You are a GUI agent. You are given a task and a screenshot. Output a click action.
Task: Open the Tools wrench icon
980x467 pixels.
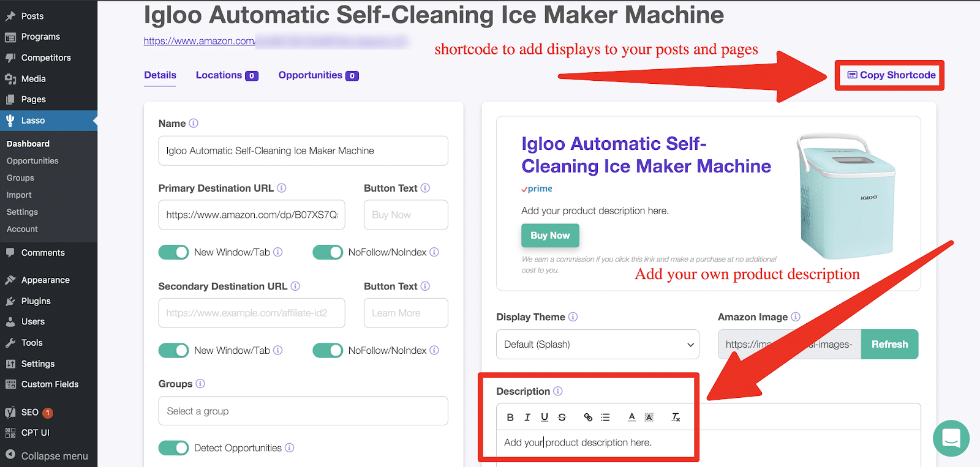click(10, 343)
